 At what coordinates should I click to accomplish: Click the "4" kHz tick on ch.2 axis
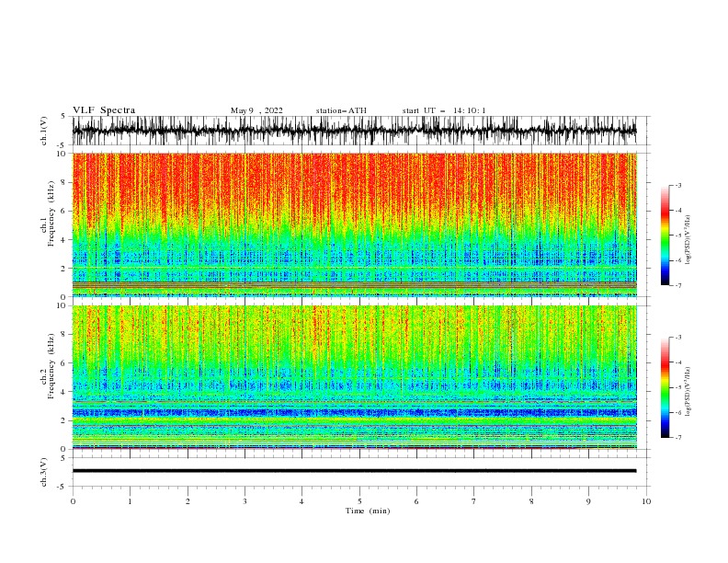coord(64,392)
